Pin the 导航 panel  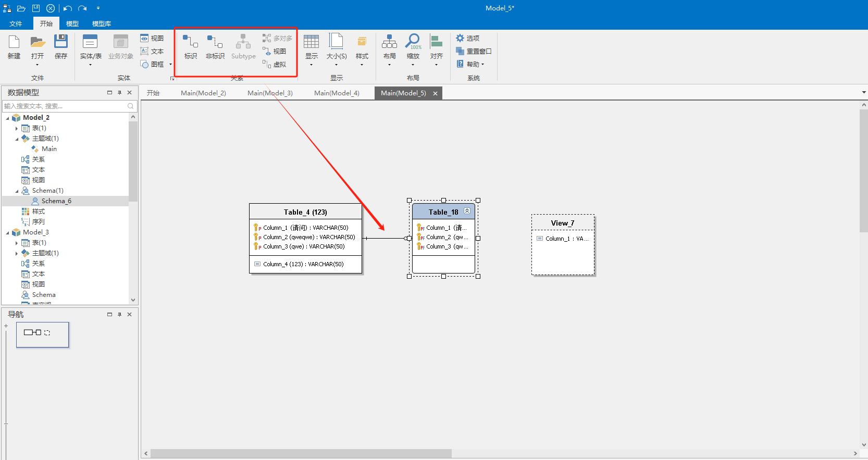(119, 314)
